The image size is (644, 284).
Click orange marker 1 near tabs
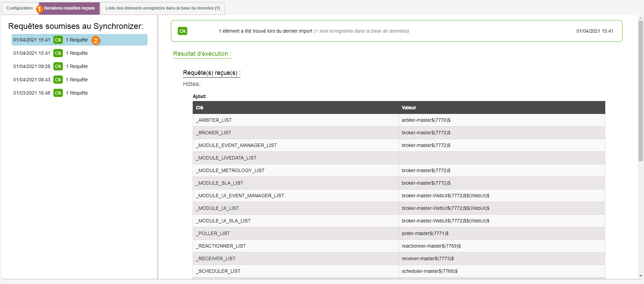pyautogui.click(x=39, y=9)
